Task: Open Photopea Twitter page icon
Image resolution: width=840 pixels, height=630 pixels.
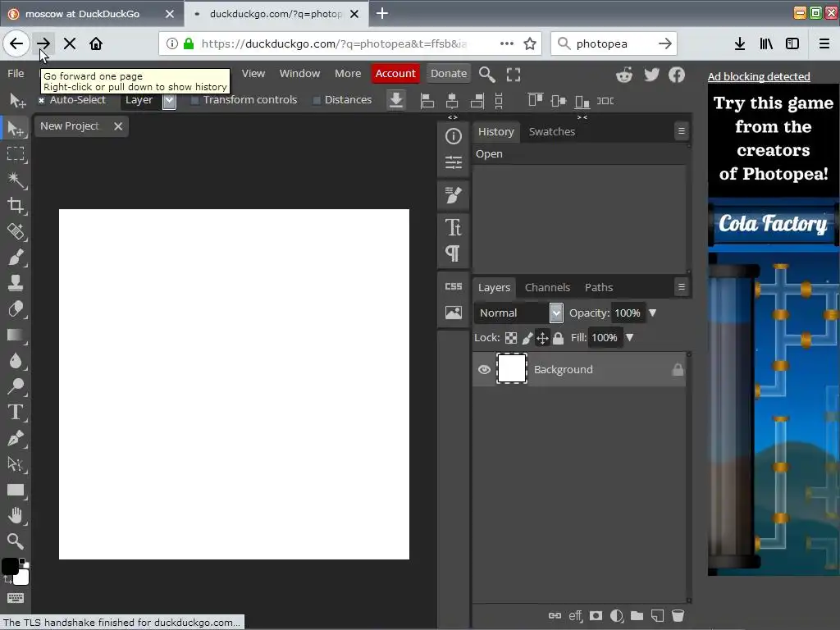Action: [651, 75]
